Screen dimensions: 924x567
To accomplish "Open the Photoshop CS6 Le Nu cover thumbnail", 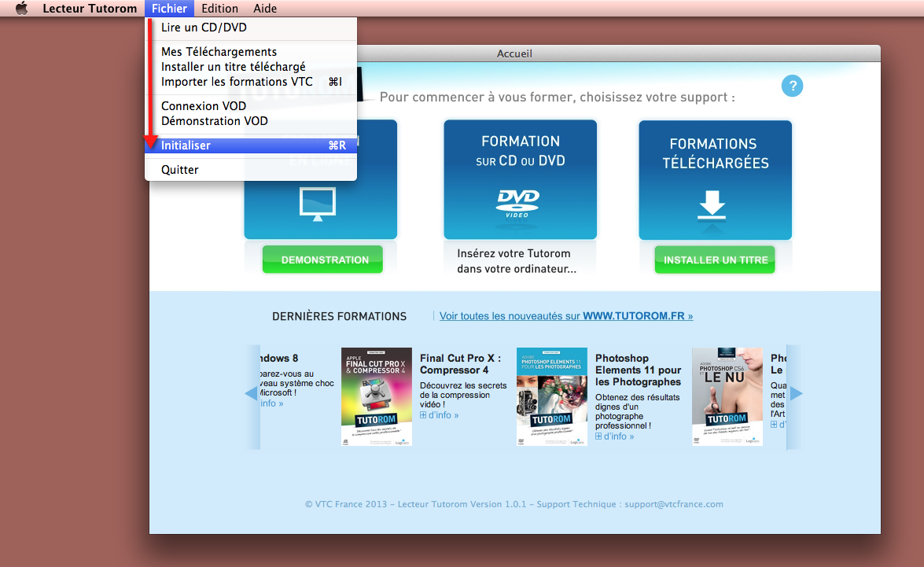I will pyautogui.click(x=727, y=396).
